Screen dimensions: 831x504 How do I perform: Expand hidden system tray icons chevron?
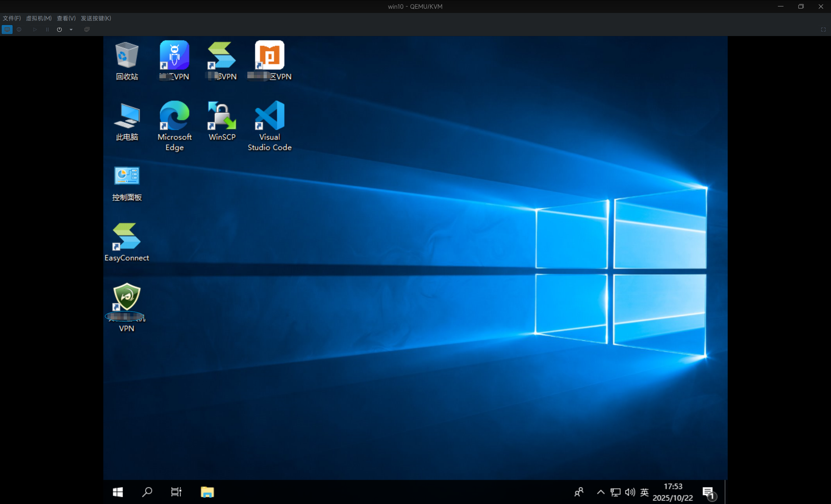coord(601,492)
